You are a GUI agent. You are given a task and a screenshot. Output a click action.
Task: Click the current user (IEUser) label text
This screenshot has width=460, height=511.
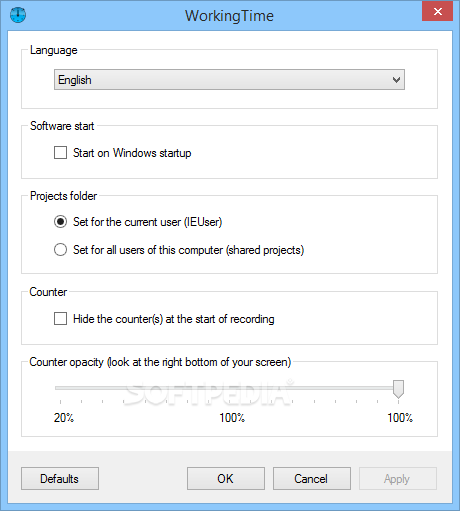point(148,222)
